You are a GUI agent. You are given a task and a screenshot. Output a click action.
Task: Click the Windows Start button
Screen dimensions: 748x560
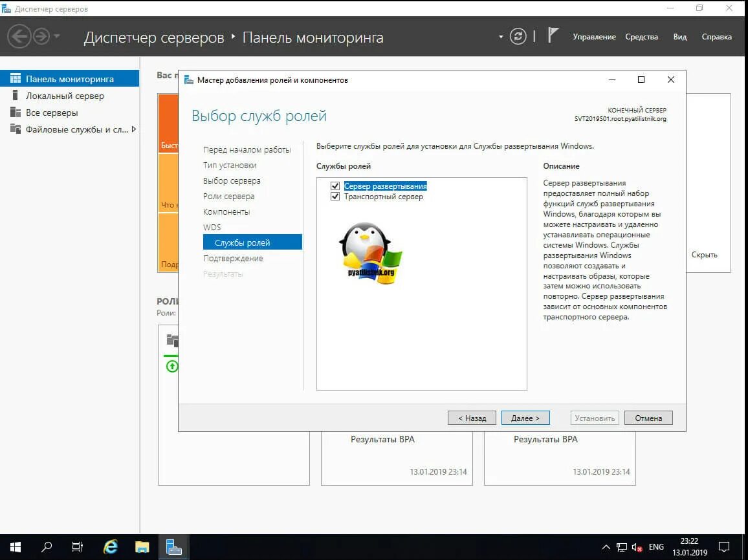pos(14,546)
